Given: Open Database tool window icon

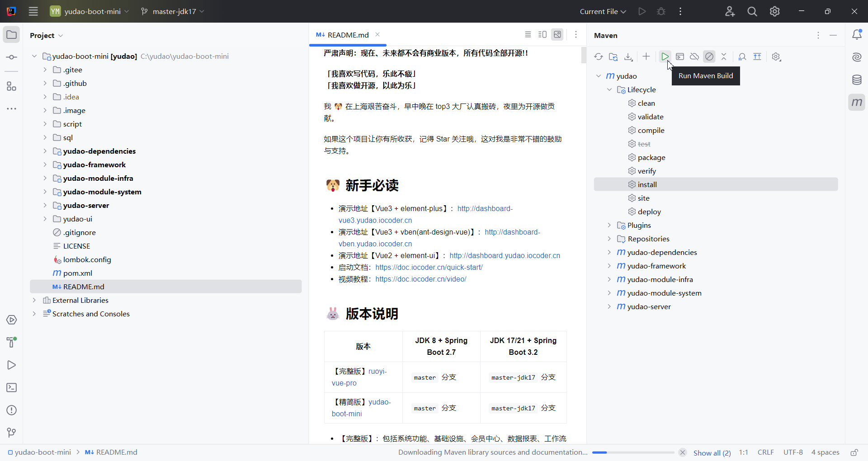Looking at the screenshot, I should (x=857, y=80).
